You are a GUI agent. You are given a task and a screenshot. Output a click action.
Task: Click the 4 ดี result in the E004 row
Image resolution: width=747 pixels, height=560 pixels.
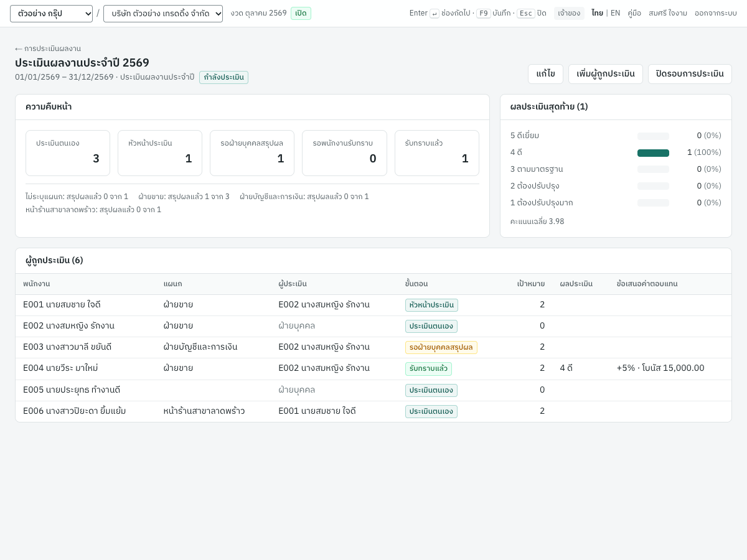tap(566, 368)
